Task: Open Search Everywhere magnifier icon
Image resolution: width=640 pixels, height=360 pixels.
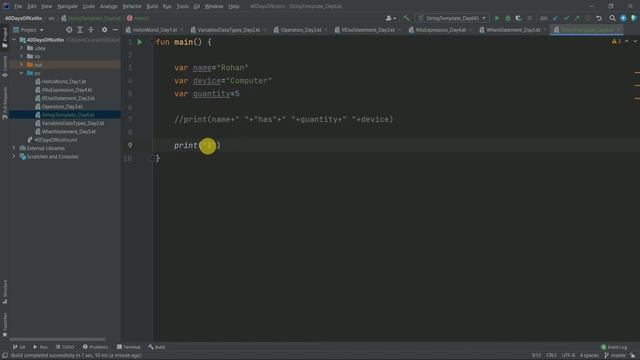Action: pos(612,18)
